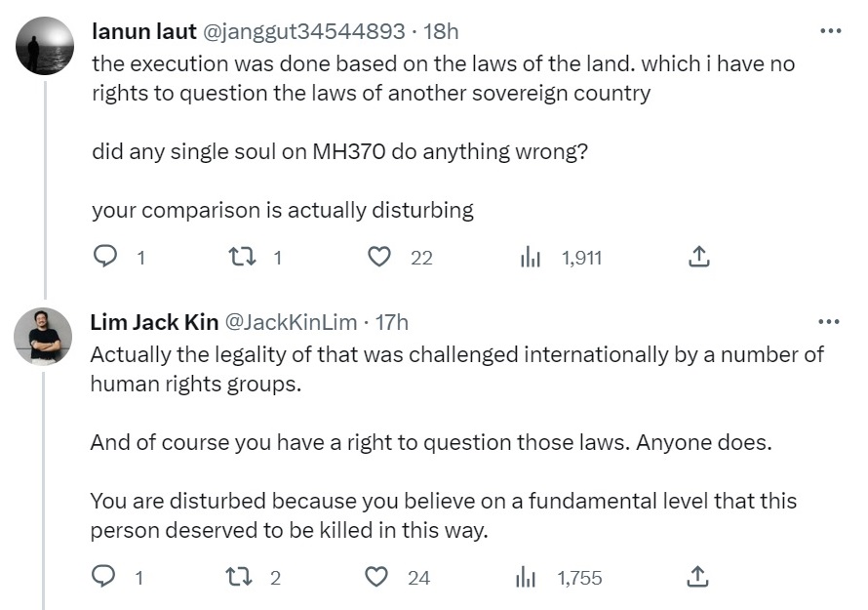Share lanun laut's tweet
The image size is (868, 610).
point(698,258)
